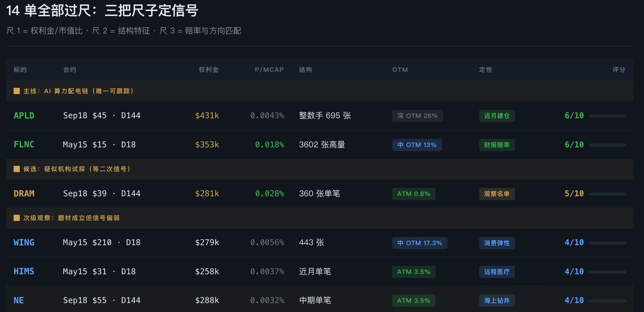Click the 中 OTM 13% badge
Screen dimensions: 644x312
417,145
